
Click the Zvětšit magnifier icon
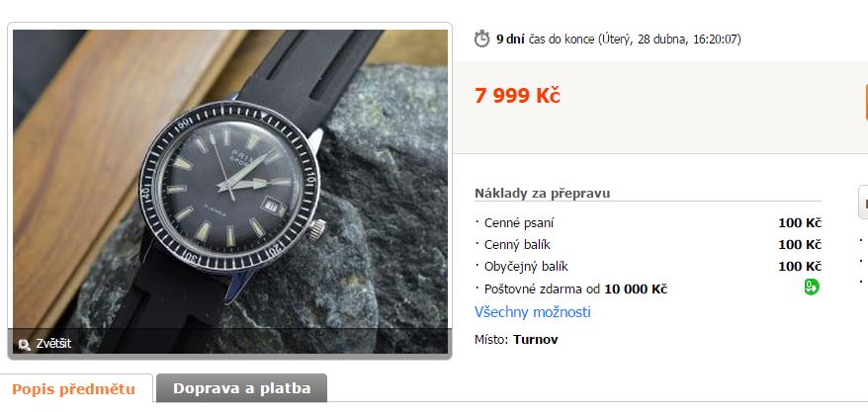[24, 345]
